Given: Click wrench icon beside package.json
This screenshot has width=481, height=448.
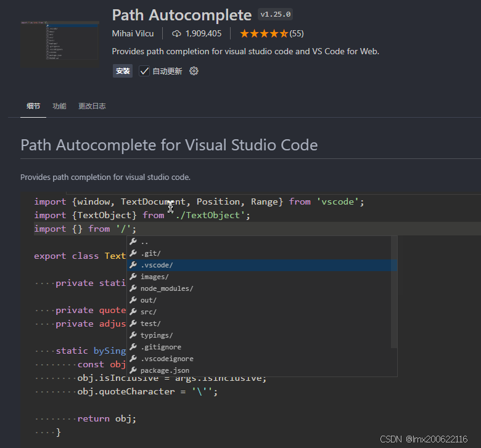Looking at the screenshot, I should click(133, 370).
